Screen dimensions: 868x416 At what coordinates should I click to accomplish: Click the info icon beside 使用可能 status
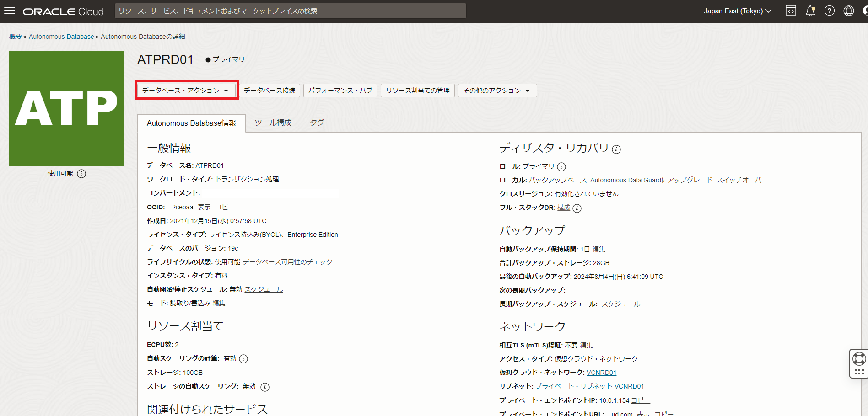(x=81, y=173)
